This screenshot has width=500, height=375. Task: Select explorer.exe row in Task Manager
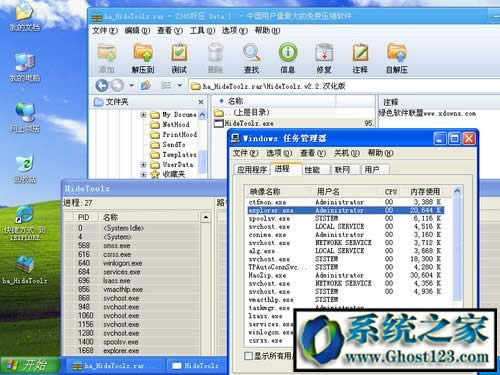[345, 210]
